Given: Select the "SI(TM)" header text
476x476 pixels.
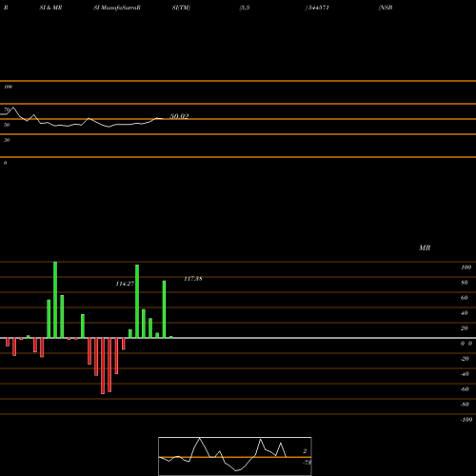Looking at the screenshot, I should (181, 8).
